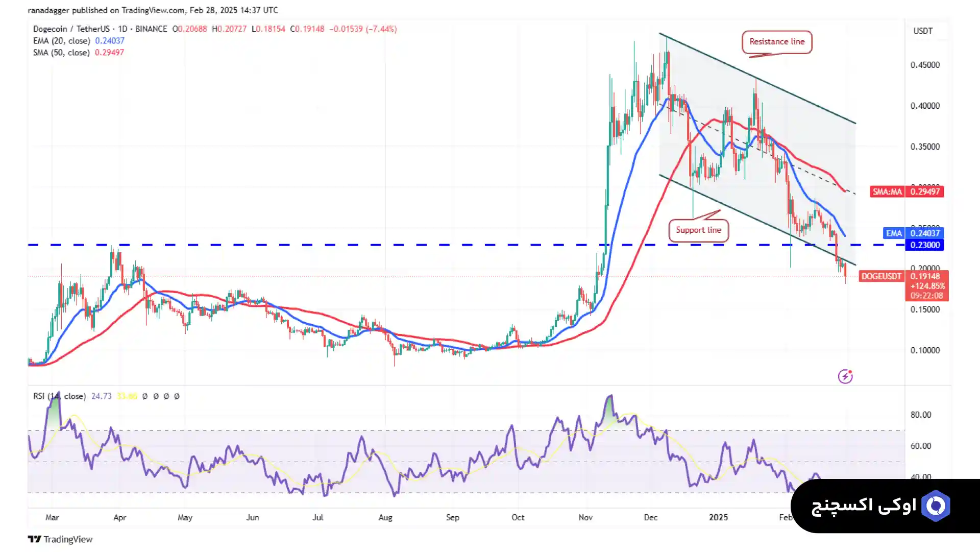Click the publisher line 'ranadagger published on TradingView.com'
The image size is (980, 552).
tap(106, 10)
